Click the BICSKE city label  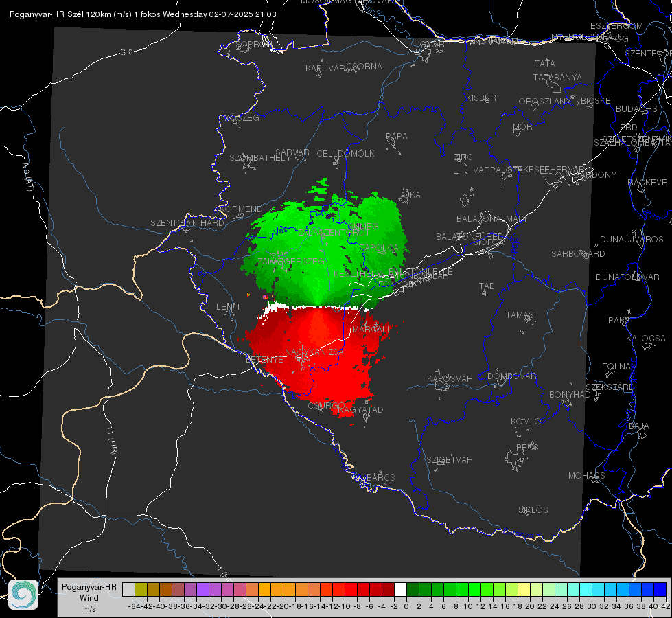click(596, 100)
